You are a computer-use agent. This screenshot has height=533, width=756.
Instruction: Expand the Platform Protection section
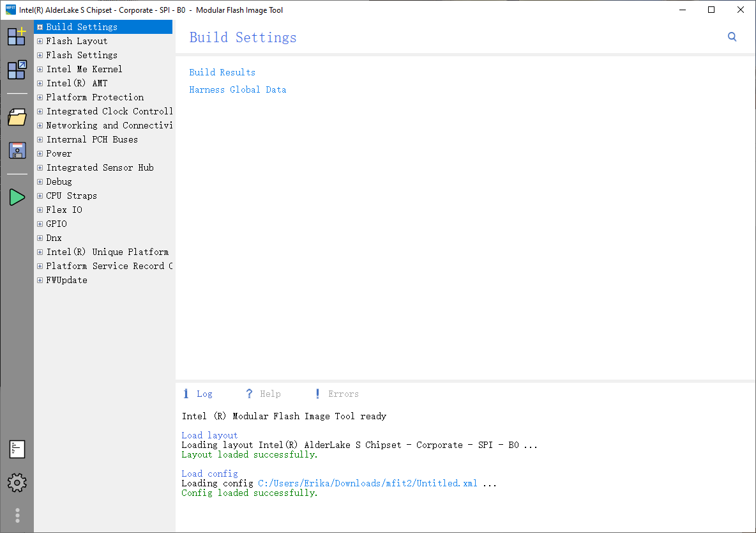point(39,97)
